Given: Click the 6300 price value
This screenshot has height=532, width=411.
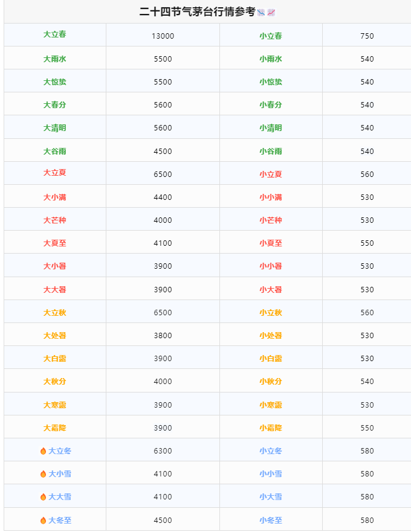Looking at the screenshot, I should 163,451.
